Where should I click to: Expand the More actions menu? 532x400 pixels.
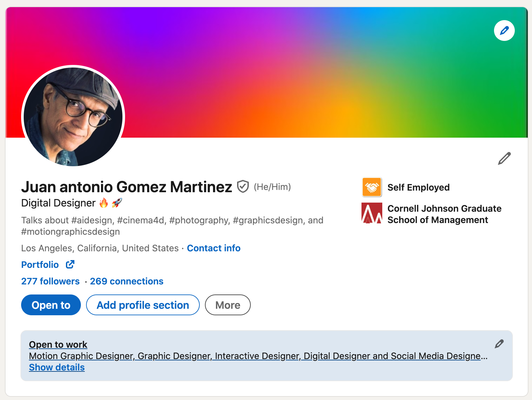pyautogui.click(x=228, y=305)
